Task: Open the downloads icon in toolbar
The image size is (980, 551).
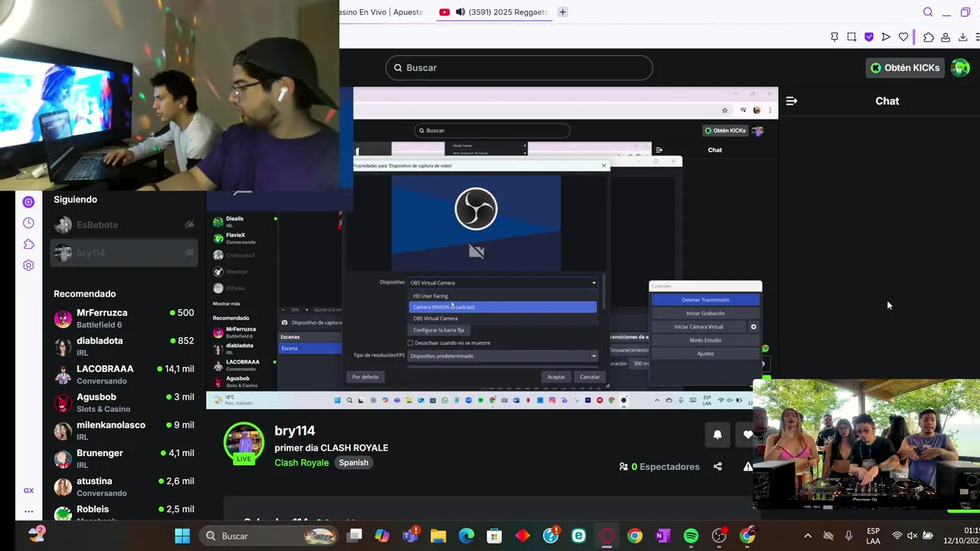Action: point(963,37)
